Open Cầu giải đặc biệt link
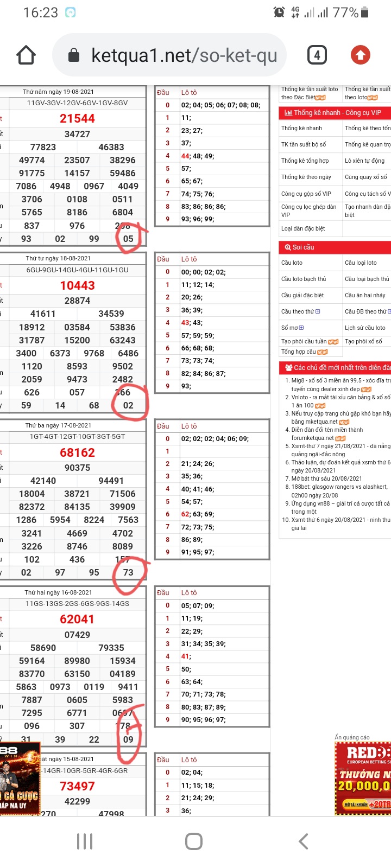The height and width of the screenshot is (868, 391). 302,295
